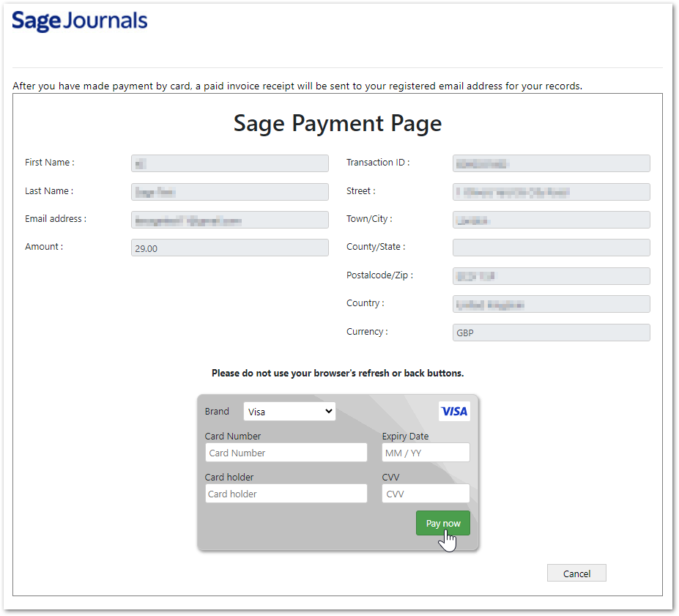The height and width of the screenshot is (616, 679).
Task: Click the Email address : label
Action: [56, 218]
